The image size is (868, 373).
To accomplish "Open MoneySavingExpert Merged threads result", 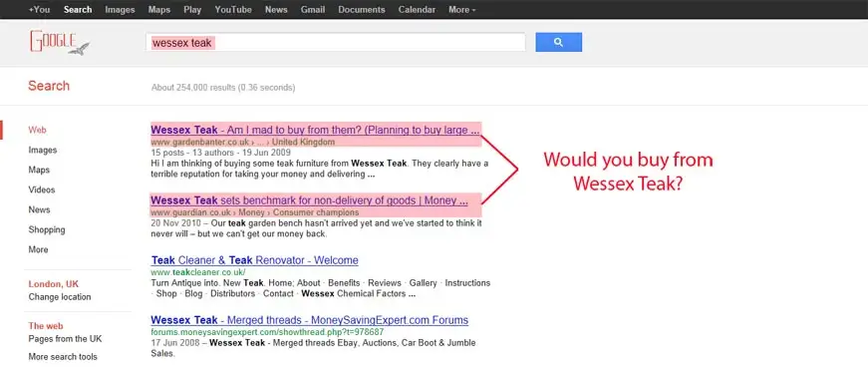I will tap(310, 320).
